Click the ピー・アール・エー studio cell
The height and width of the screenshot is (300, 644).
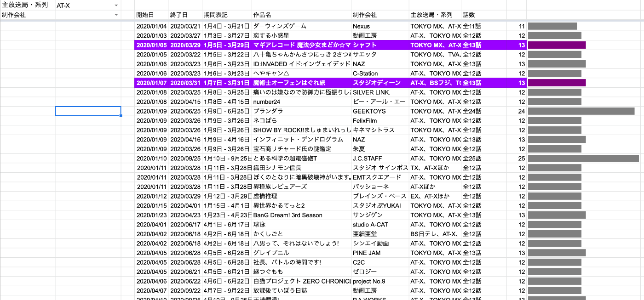point(380,102)
